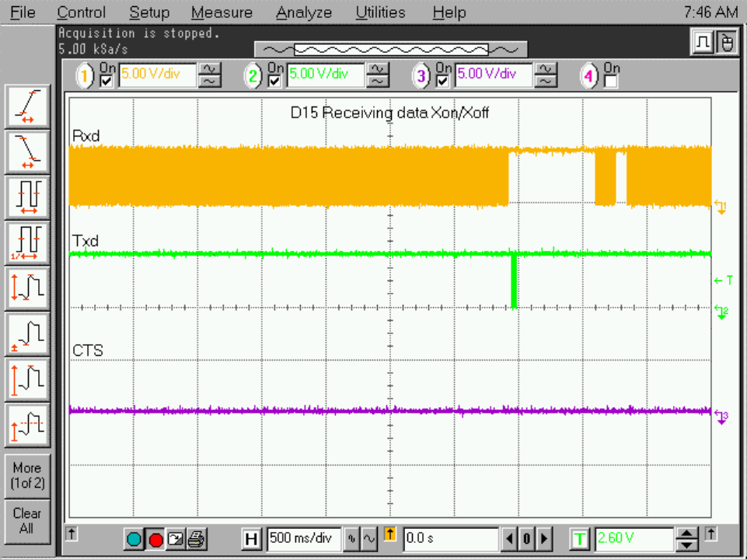747x560 pixels.
Task: Select the rise time measurement icon
Action: tap(28, 106)
